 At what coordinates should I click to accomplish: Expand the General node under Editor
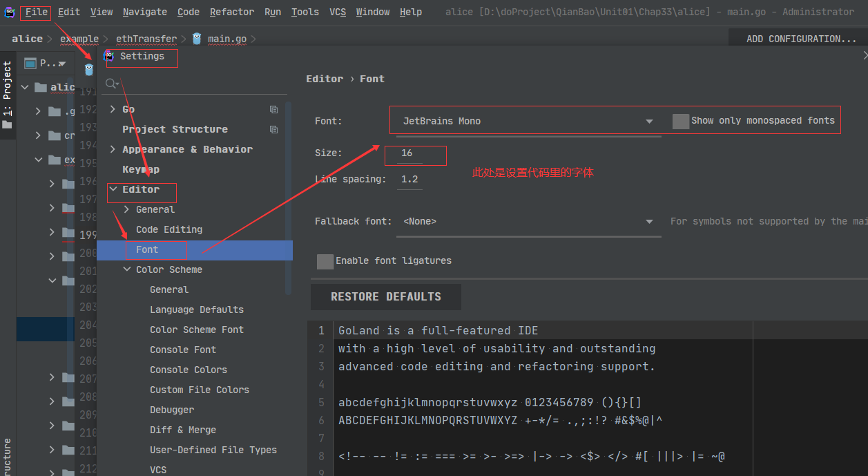[x=127, y=209]
